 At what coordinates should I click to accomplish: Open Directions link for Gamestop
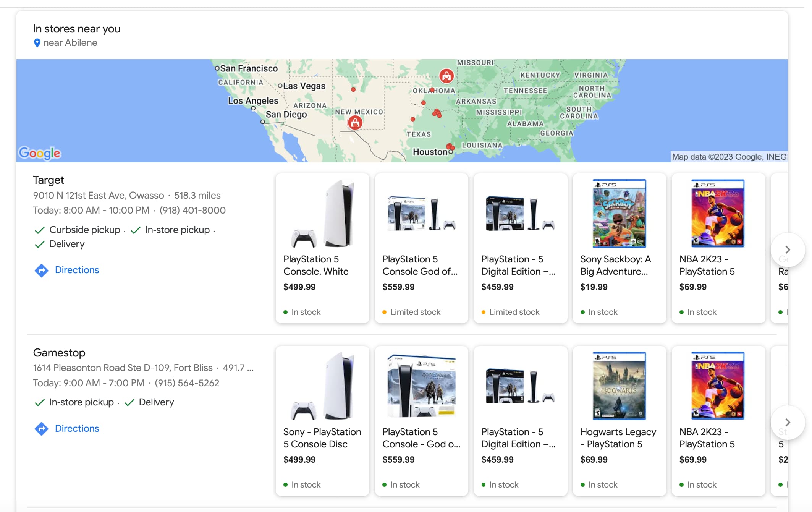coord(77,428)
